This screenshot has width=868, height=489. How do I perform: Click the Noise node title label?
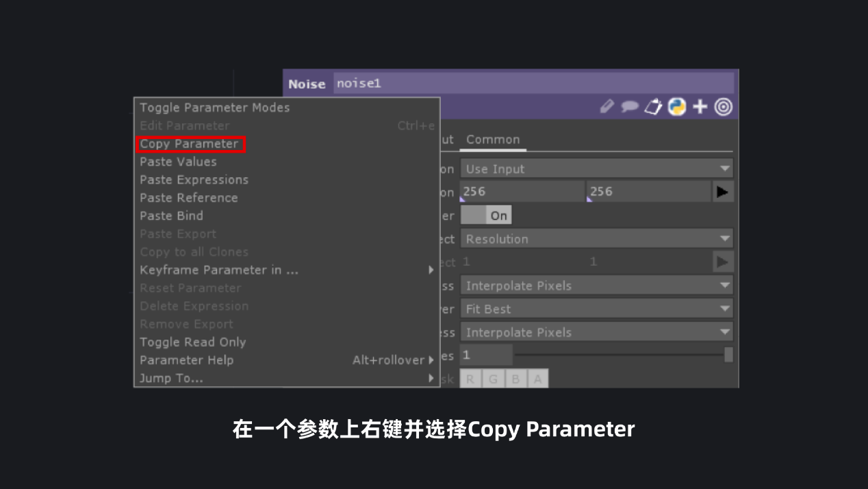307,83
